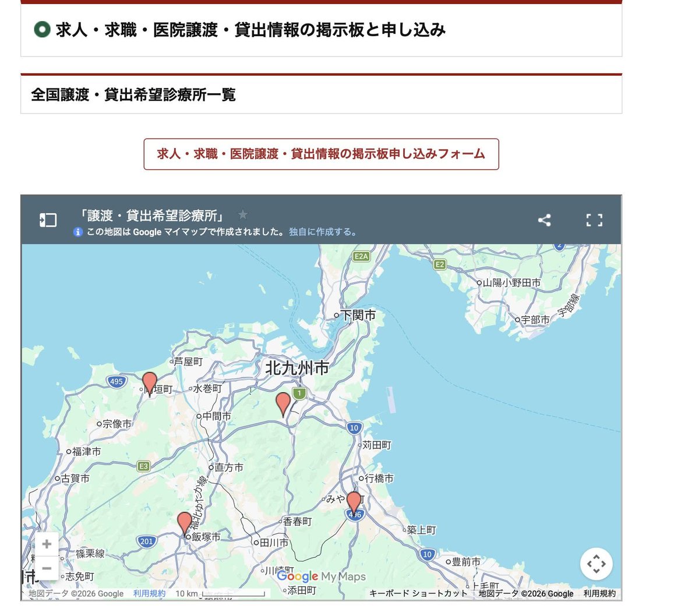Open the bottom-left 利用規約 link
This screenshot has width=699, height=616.
click(149, 593)
